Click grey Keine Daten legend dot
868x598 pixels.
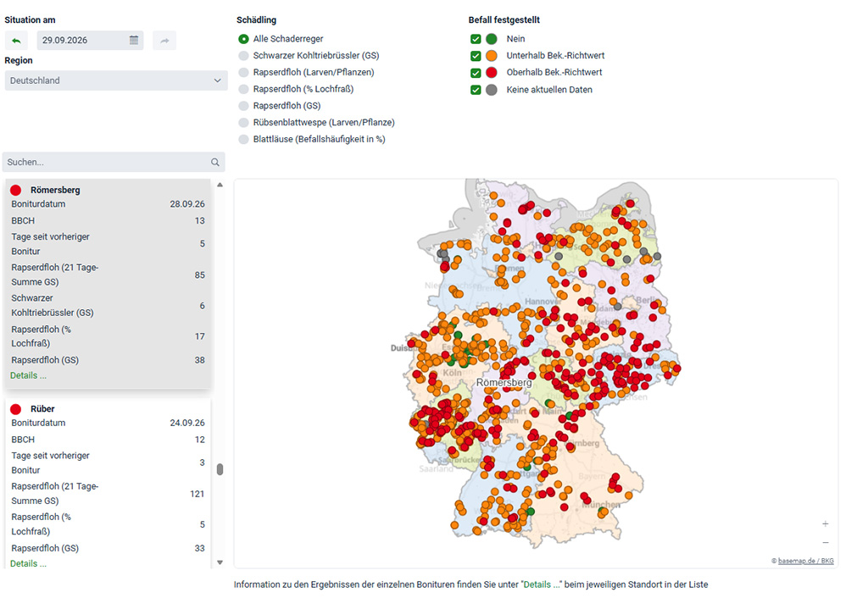(x=492, y=90)
